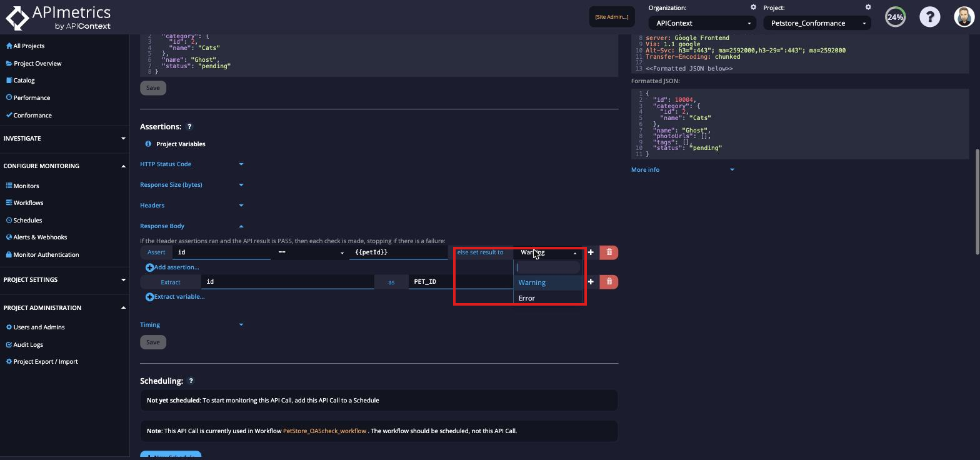The height and width of the screenshot is (460, 980).
Task: Expand the Headers assertions section
Action: (192, 205)
